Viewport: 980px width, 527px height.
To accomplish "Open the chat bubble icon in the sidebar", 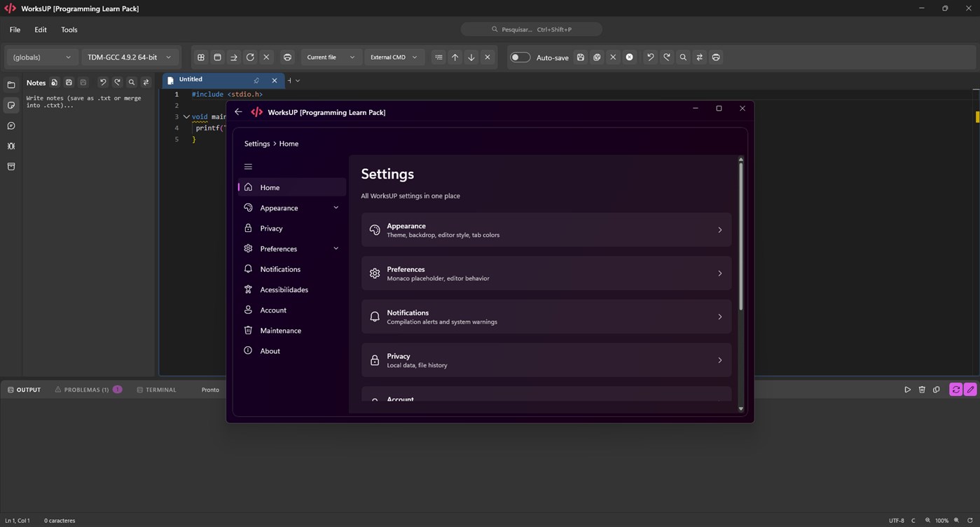I will [11, 126].
